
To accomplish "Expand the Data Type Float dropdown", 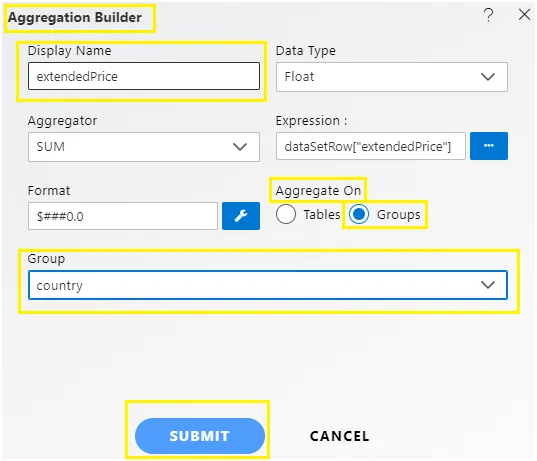I will pyautogui.click(x=392, y=77).
